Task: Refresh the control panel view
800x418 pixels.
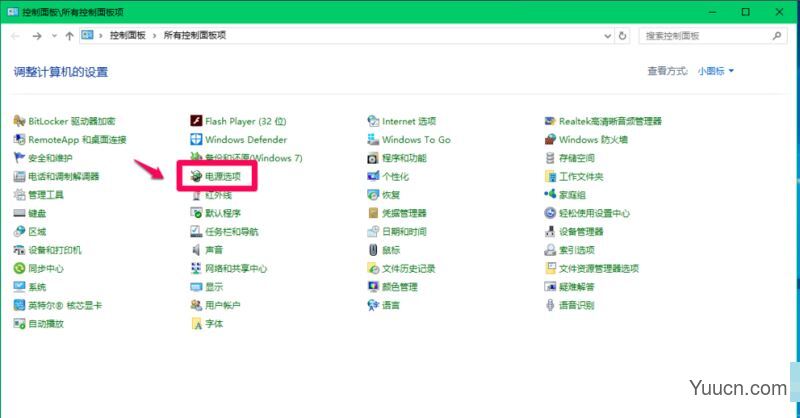Action: click(622, 36)
